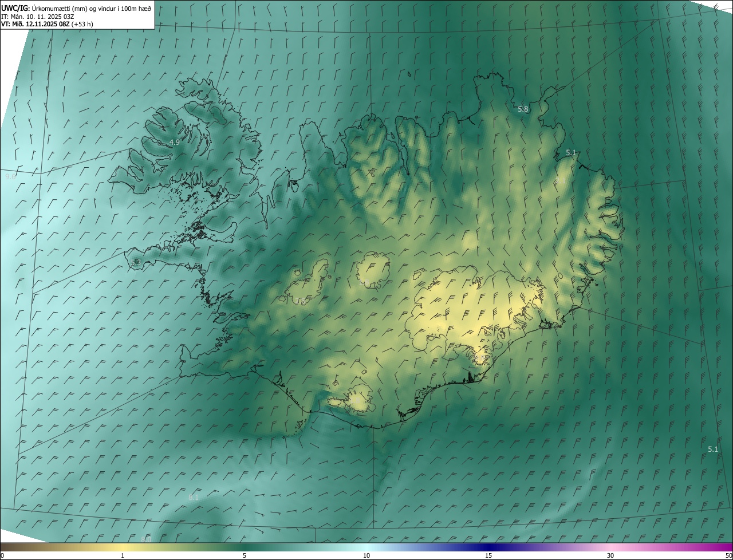This screenshot has width=733, height=560.
Task: Click the 9.6 value on the map
Action: click(x=10, y=177)
